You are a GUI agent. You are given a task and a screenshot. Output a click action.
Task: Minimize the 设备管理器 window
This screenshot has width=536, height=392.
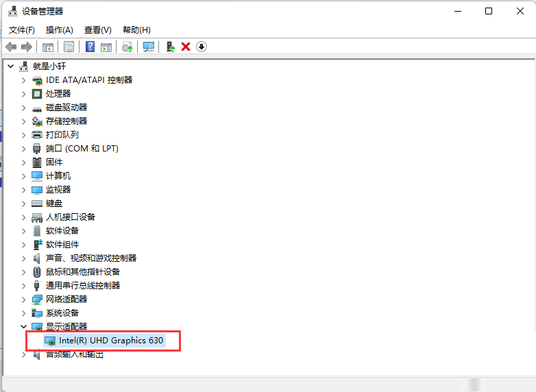click(458, 11)
